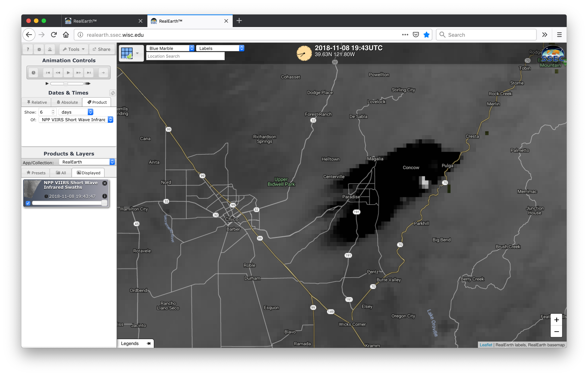
Task: Switch to the Displayed tab
Action: (88, 173)
